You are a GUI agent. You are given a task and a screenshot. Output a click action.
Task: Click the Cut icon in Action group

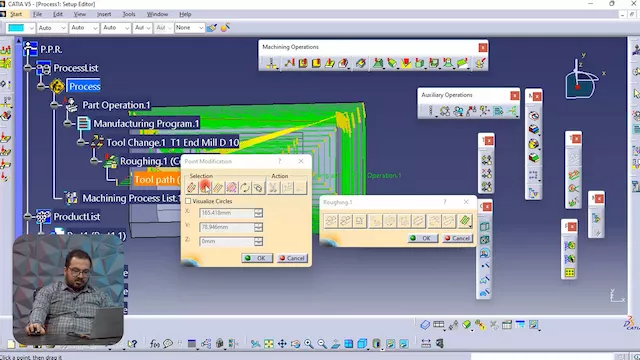tap(273, 187)
